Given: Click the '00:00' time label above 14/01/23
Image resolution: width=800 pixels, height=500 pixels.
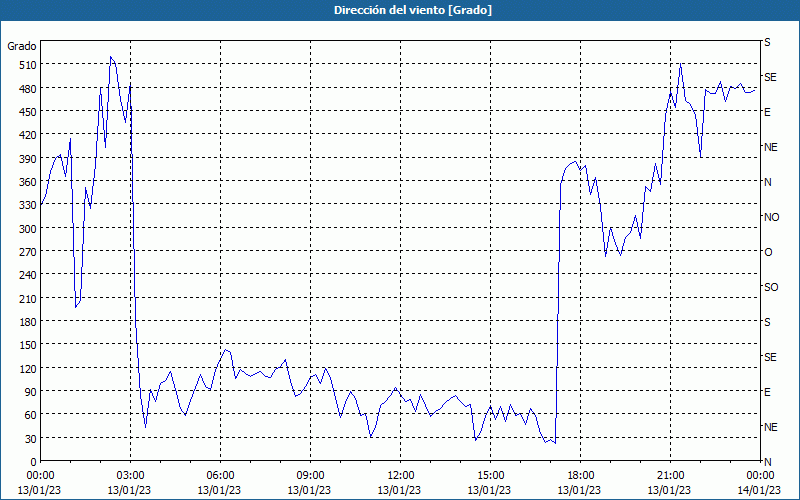Looking at the screenshot, I should point(760,476).
